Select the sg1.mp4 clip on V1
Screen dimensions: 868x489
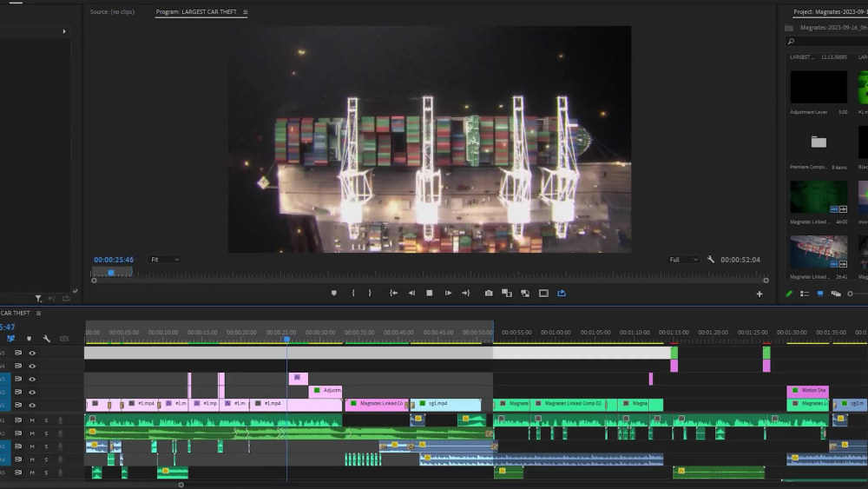(x=446, y=404)
